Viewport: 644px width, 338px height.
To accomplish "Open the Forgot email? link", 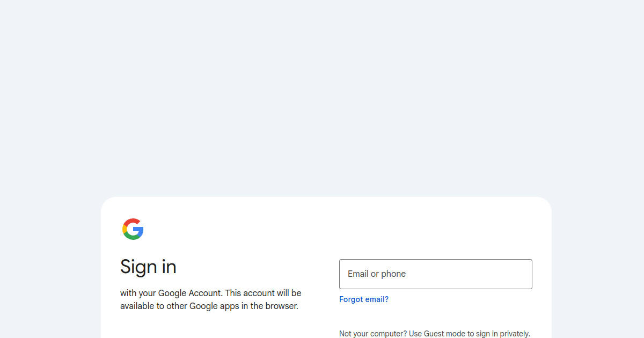I will 364,299.
